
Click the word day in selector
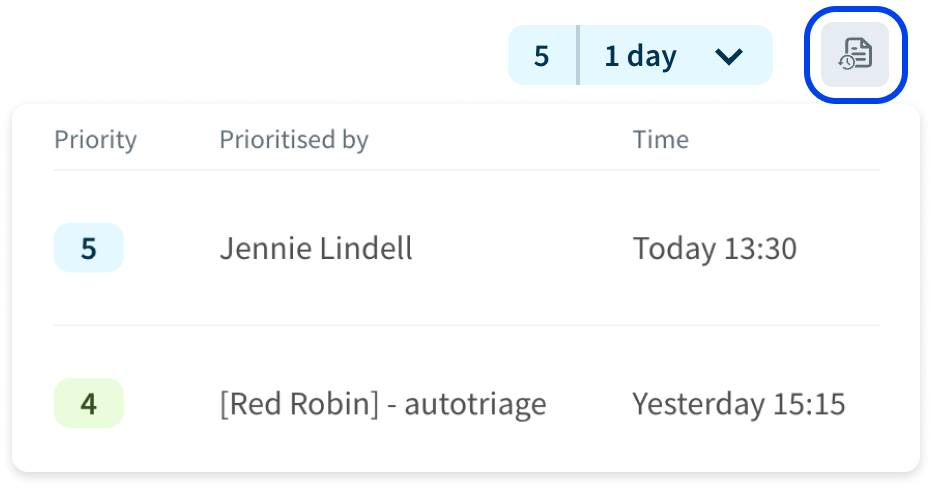(652, 58)
